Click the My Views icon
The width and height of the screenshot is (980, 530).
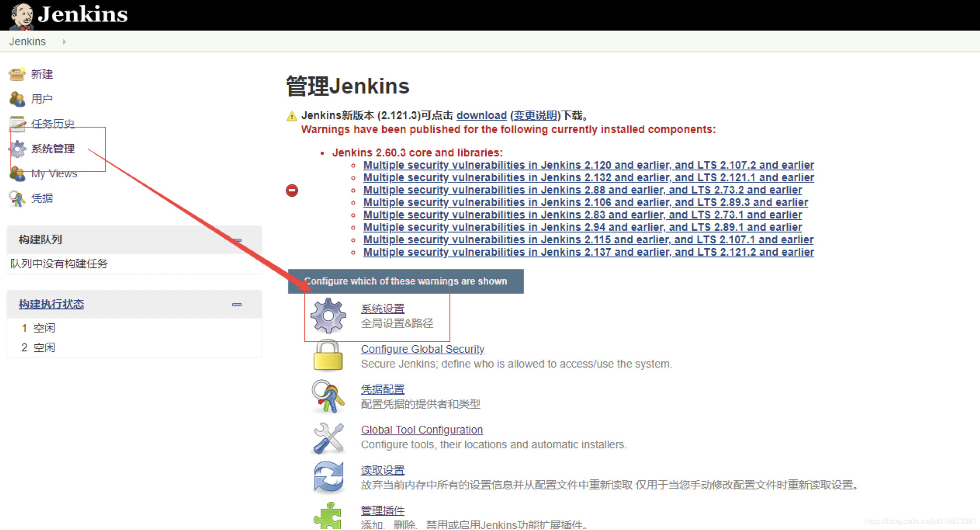pos(17,173)
